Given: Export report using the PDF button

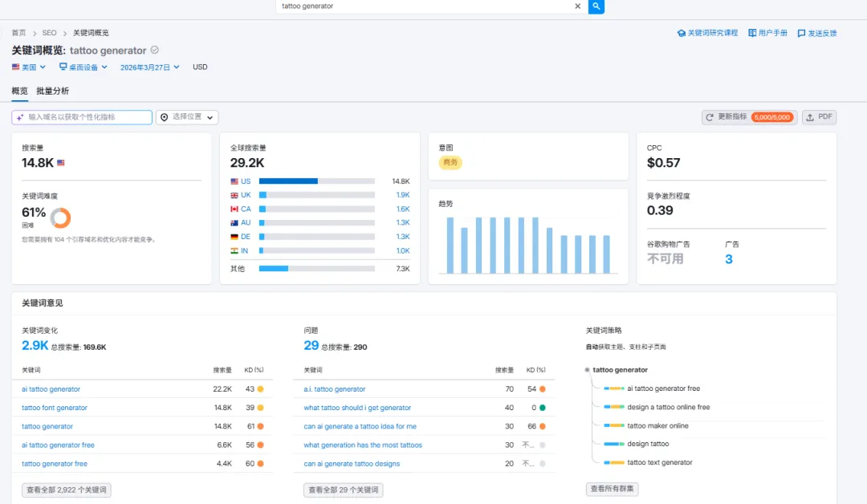Looking at the screenshot, I should point(819,117).
